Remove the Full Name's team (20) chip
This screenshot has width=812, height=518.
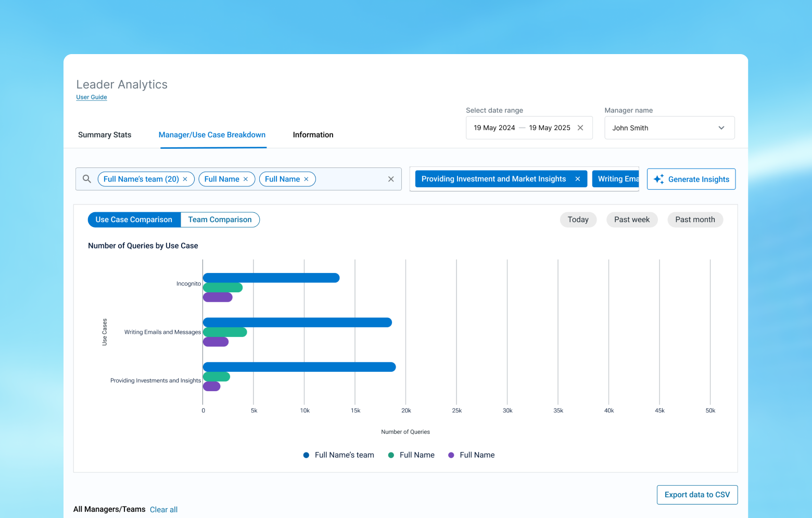185,179
